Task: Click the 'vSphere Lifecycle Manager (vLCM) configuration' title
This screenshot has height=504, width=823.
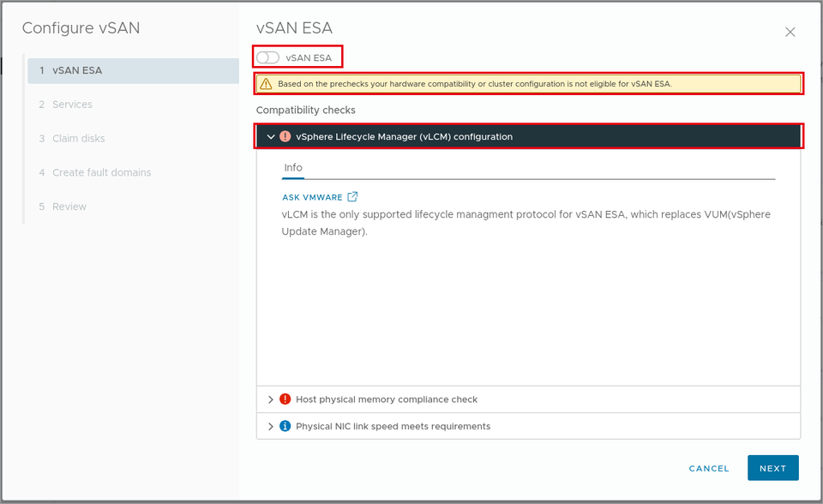Action: tap(404, 136)
